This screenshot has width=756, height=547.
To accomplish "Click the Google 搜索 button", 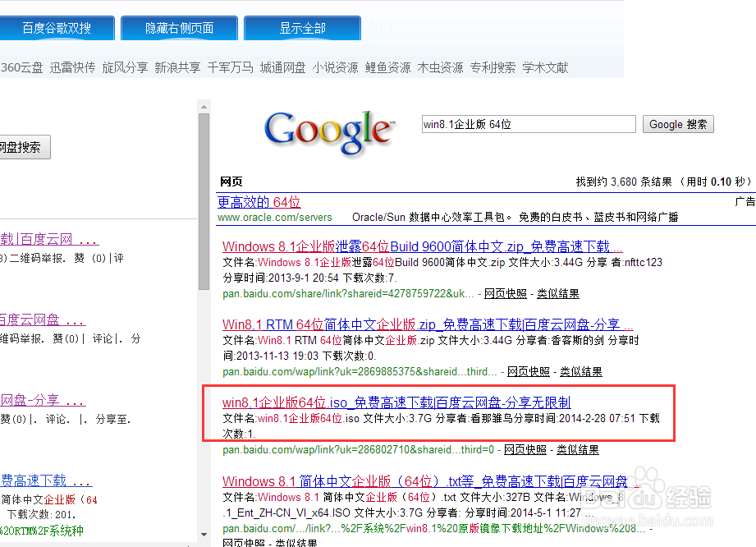I will pyautogui.click(x=678, y=124).
